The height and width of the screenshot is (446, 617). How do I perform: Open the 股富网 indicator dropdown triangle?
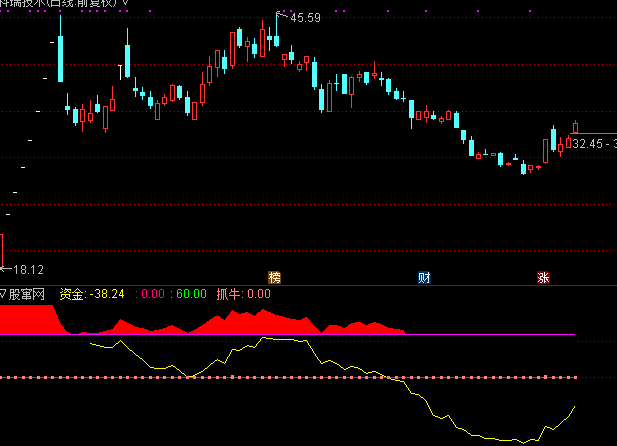(x=3, y=294)
